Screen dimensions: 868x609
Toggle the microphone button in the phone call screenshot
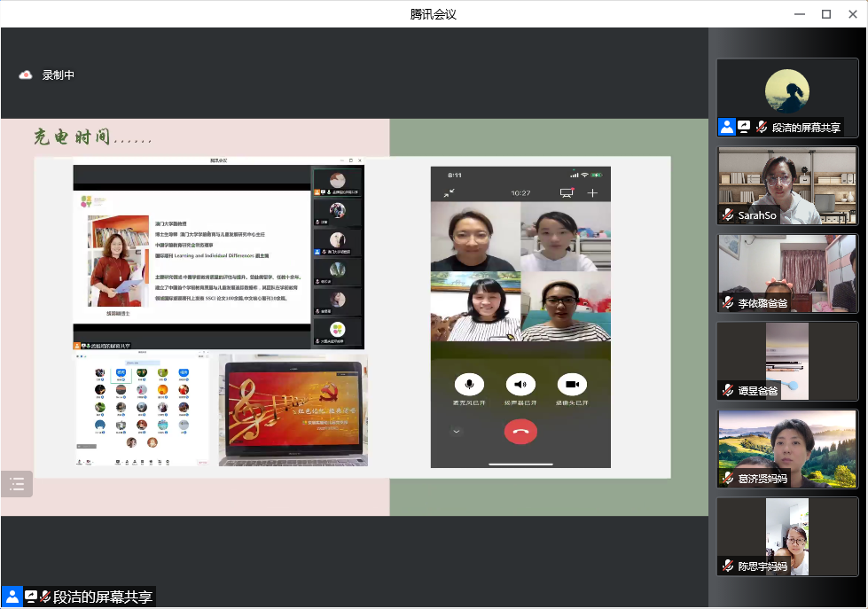(x=469, y=384)
